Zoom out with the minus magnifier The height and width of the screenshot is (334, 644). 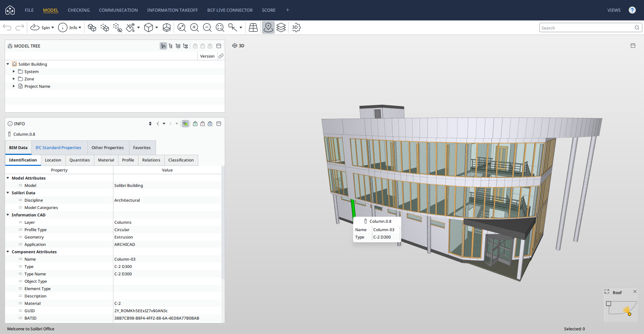pyautogui.click(x=207, y=27)
